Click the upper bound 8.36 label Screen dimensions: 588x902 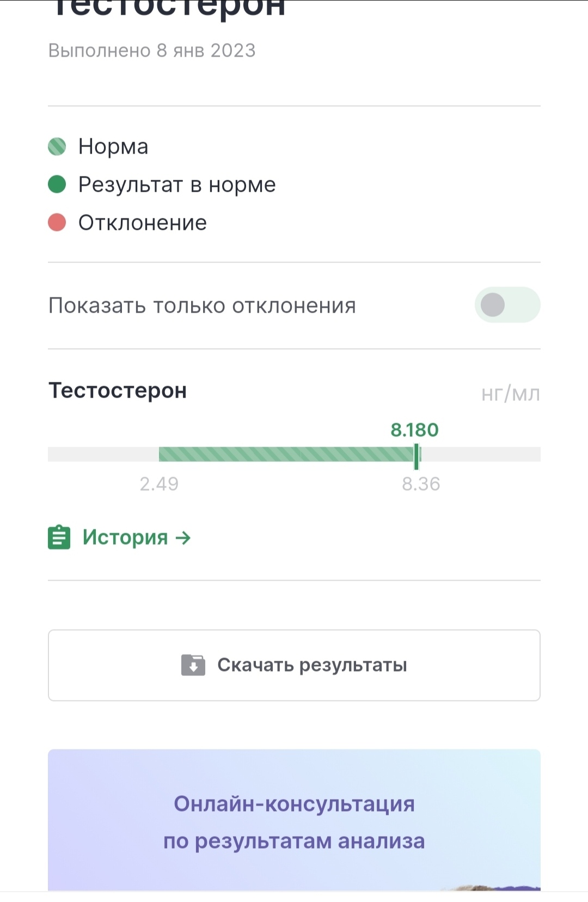click(421, 484)
